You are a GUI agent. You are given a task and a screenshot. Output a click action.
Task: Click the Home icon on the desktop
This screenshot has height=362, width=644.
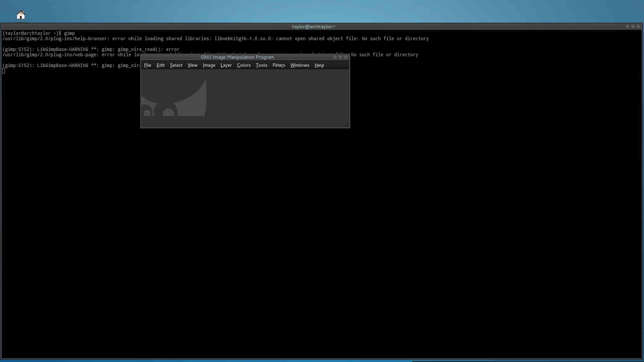[21, 15]
